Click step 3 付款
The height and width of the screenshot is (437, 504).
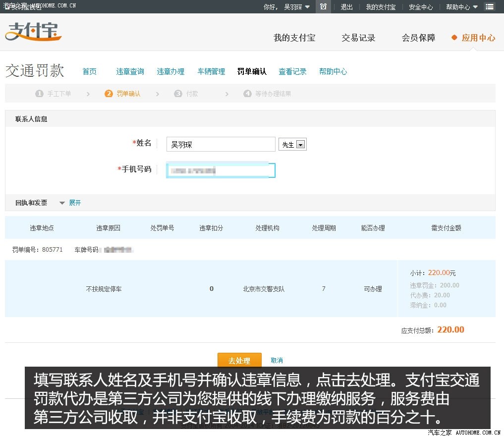186,94
